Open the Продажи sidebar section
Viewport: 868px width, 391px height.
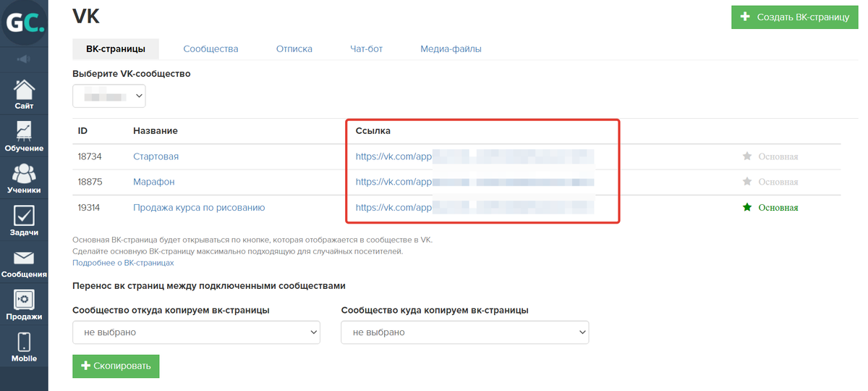[x=24, y=303]
